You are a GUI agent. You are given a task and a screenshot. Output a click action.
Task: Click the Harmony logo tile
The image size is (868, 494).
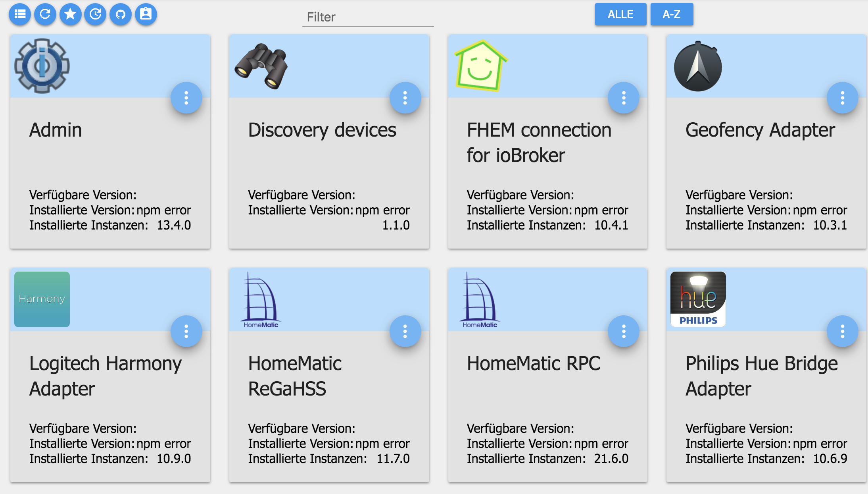click(42, 299)
